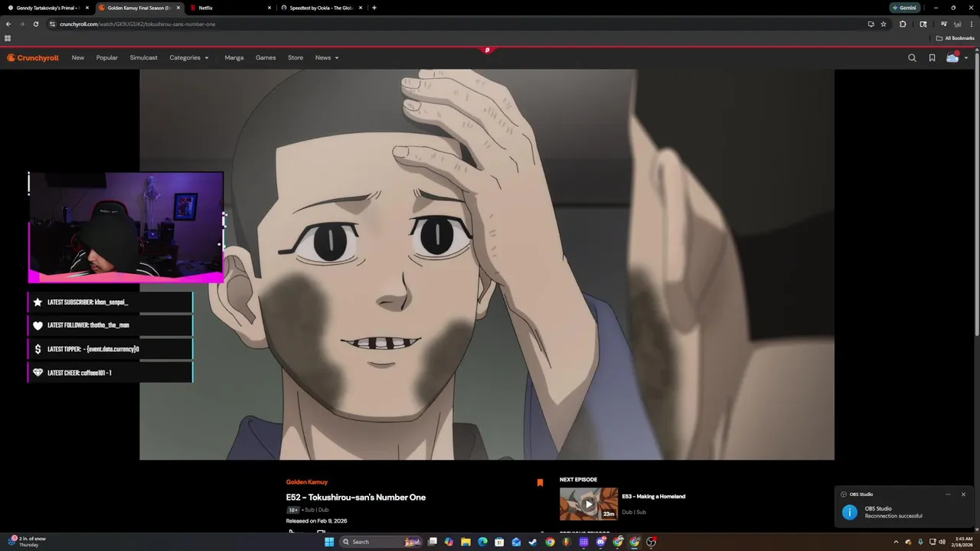
Task: Expand the Categories dropdown
Action: click(x=189, y=57)
